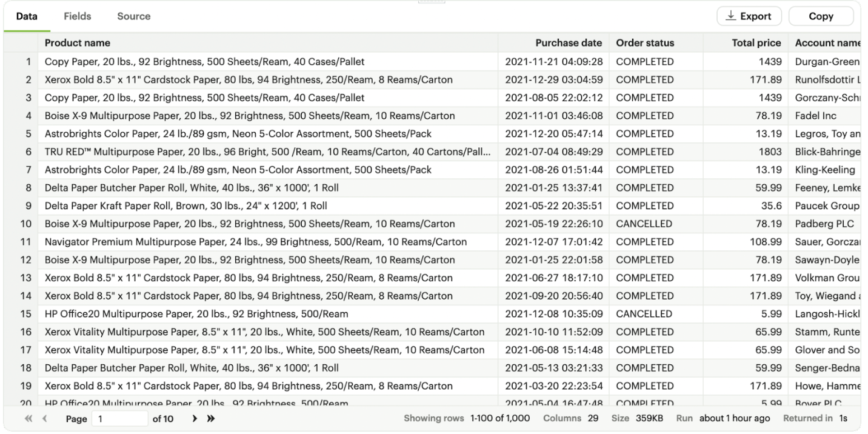Click Delta Paper Kraft Paper Roll cell
868x434 pixels.
click(x=269, y=205)
